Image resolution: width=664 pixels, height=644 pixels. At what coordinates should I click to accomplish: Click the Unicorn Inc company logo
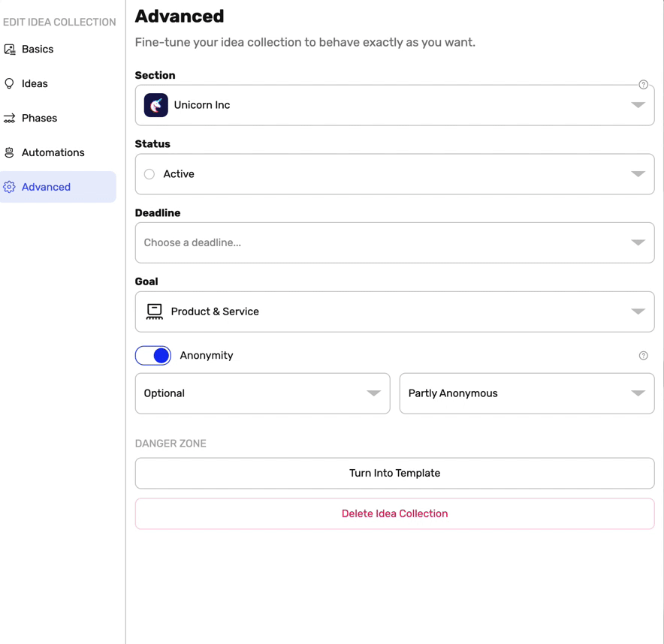(x=155, y=105)
